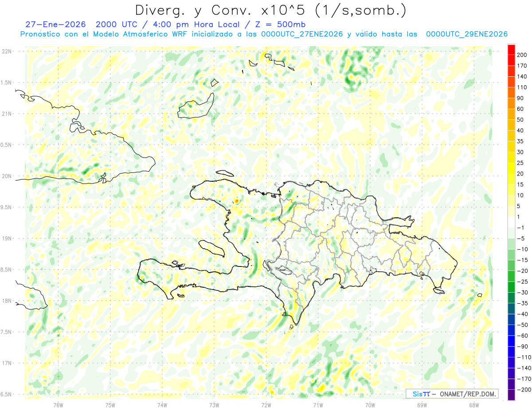Click the initialization time "0000UTC_27ENE2026"
Image resolution: width=532 pixels, height=411 pixels.
[x=302, y=34]
